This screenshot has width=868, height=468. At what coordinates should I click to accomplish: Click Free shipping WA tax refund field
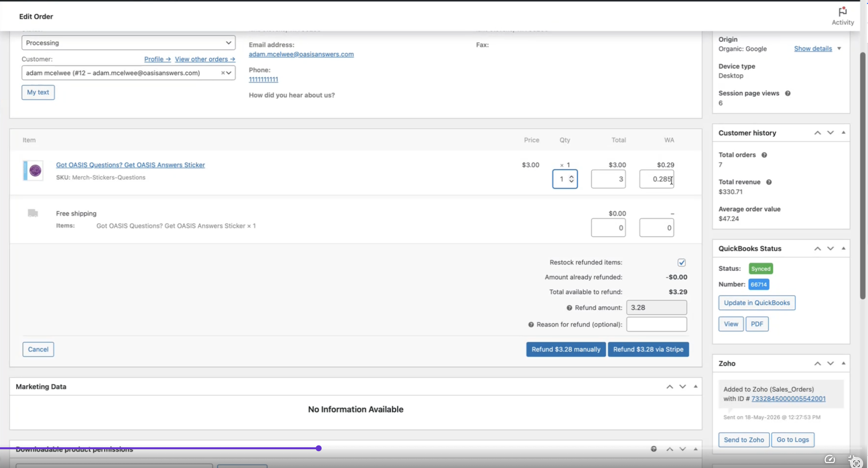656,228
